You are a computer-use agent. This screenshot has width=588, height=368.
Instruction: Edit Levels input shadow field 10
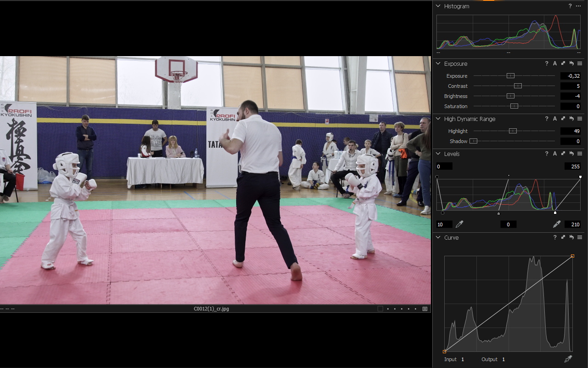click(444, 224)
